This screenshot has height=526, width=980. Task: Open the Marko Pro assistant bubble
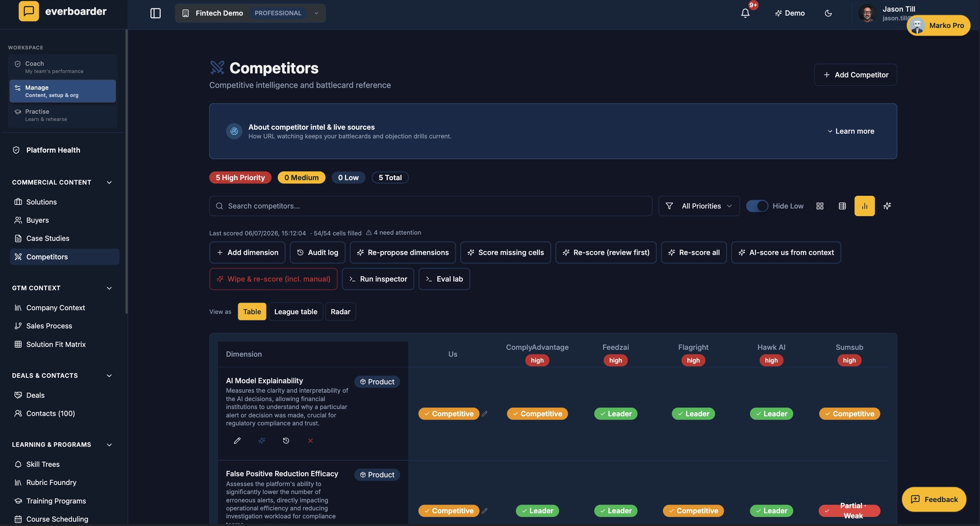coord(939,25)
